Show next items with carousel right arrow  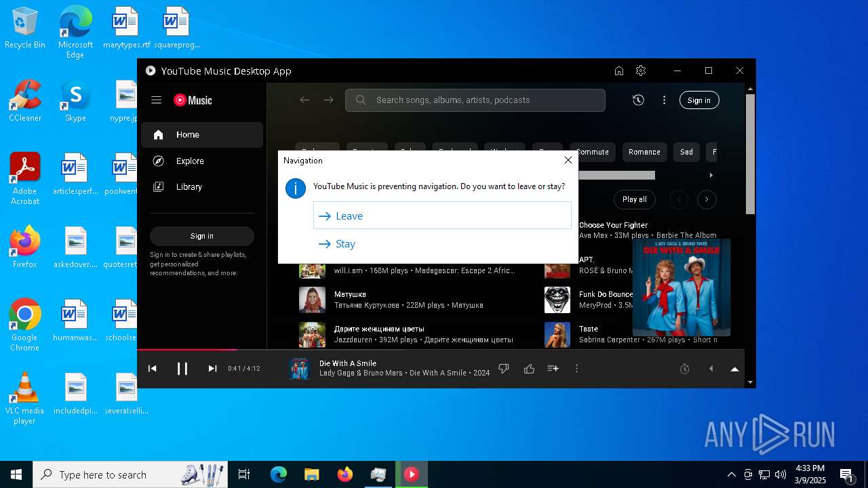click(707, 199)
